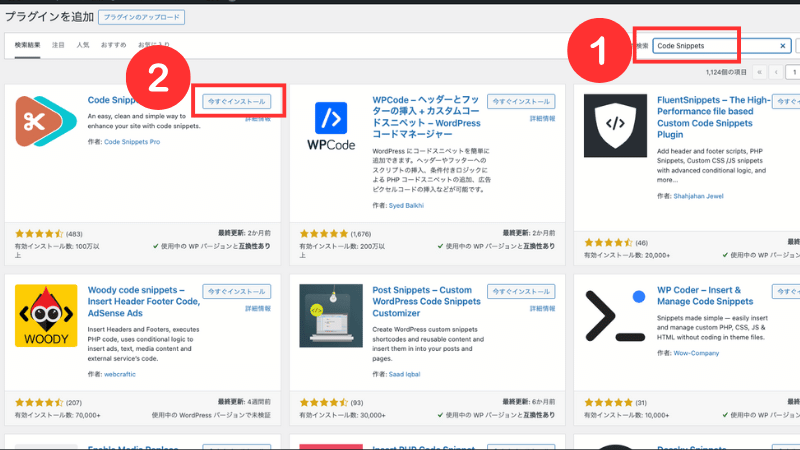This screenshot has height=450, width=800.
Task: Open author link Saad Iqbal
Action: 405,374
